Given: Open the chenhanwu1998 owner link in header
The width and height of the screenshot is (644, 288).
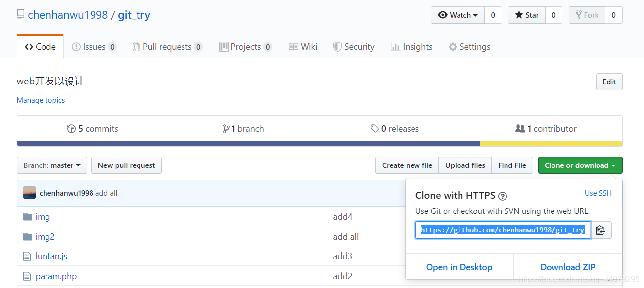Looking at the screenshot, I should coord(68,15).
